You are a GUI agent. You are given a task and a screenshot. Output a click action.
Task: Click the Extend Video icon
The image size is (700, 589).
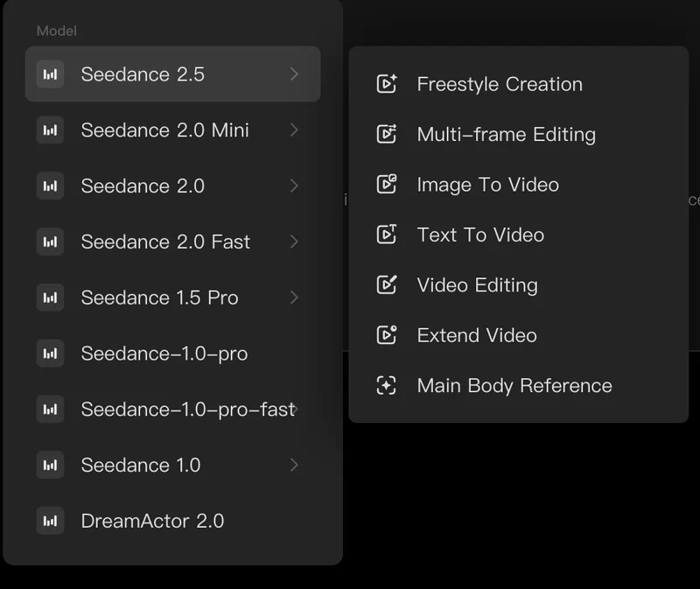[x=387, y=335]
